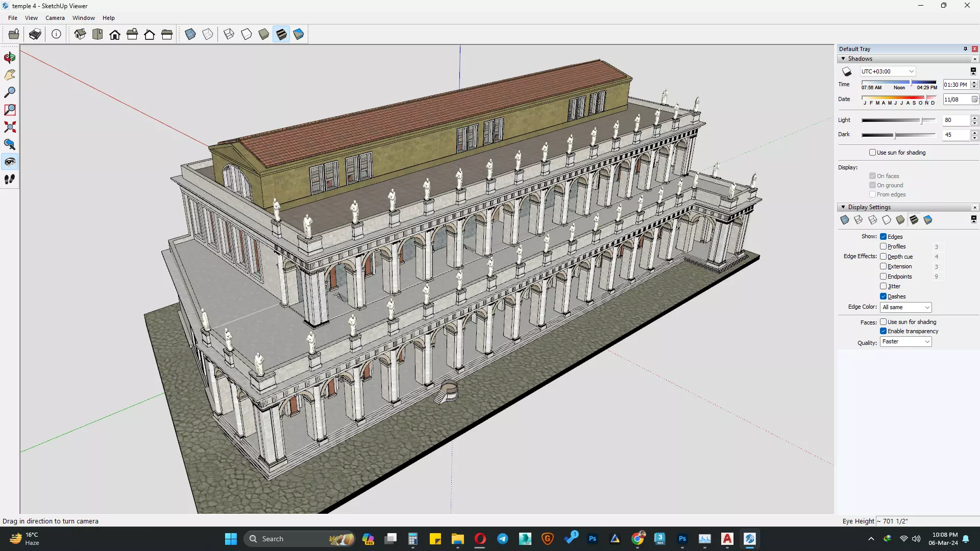
Task: Select the Pan hand tool
Action: tap(10, 75)
